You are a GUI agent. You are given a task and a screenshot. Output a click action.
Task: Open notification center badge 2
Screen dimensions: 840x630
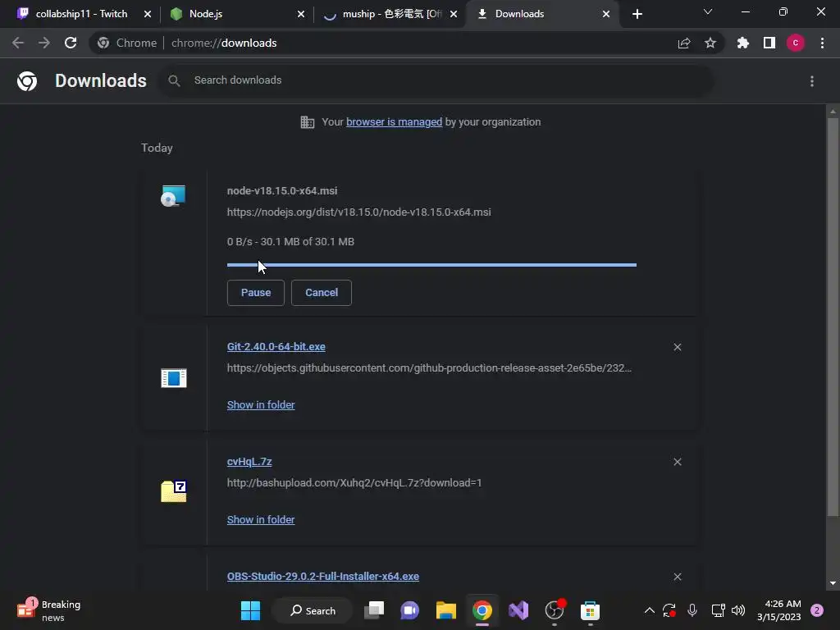817,610
